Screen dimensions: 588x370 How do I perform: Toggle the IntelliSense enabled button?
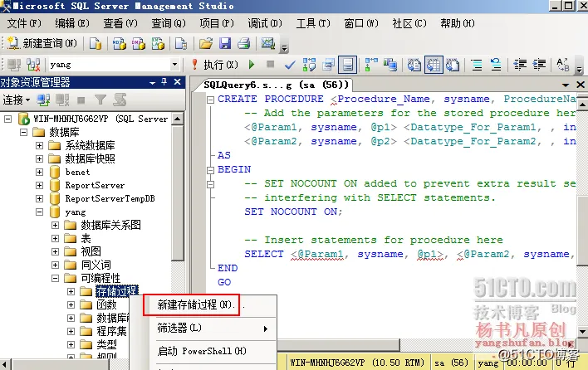pos(348,65)
